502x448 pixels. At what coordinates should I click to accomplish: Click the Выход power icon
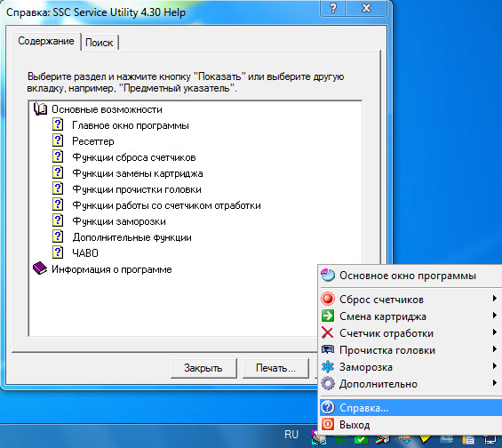[x=328, y=424]
